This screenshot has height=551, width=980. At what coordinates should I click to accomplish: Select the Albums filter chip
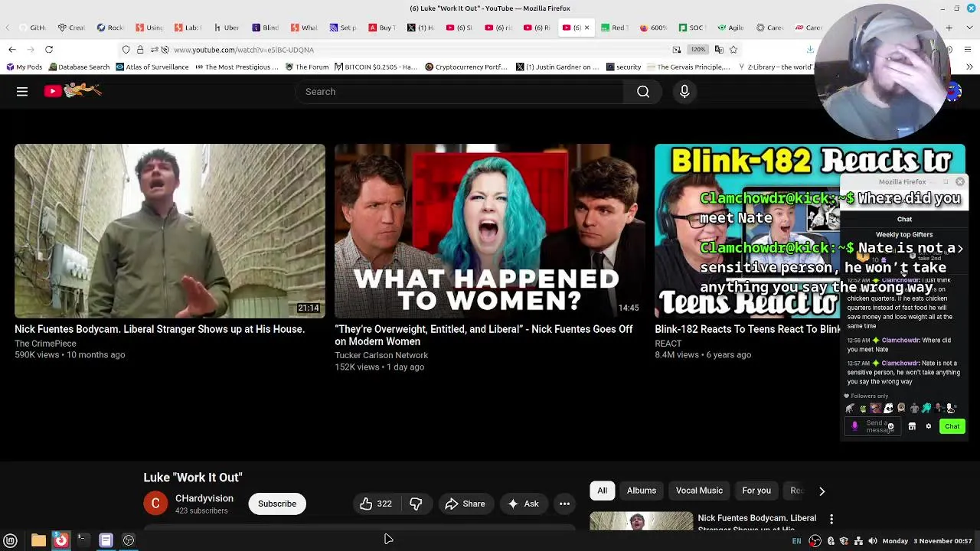click(642, 491)
